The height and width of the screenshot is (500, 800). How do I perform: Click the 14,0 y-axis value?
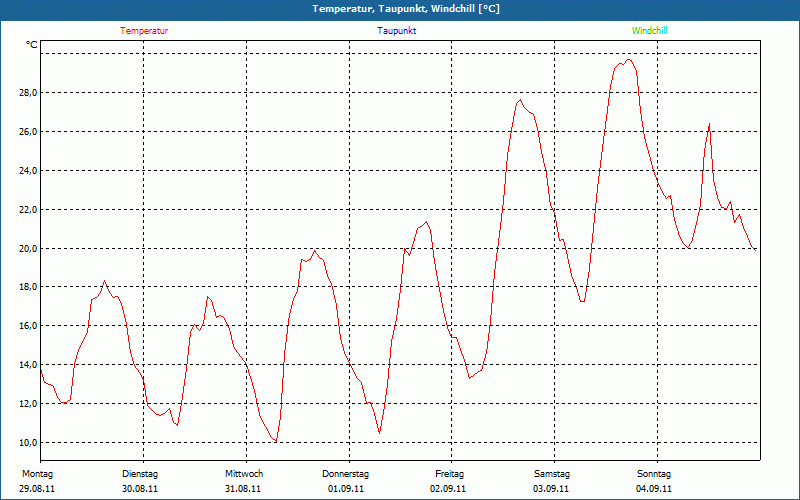[x=29, y=365]
